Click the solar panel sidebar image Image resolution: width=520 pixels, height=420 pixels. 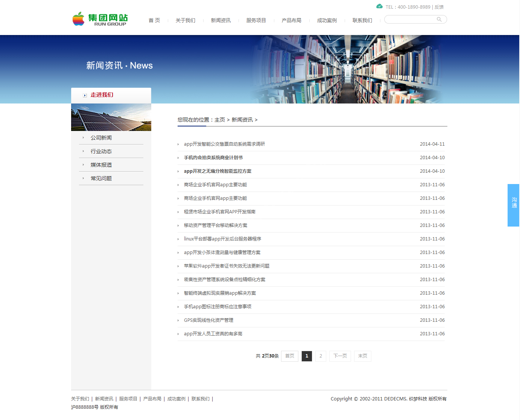[111, 117]
